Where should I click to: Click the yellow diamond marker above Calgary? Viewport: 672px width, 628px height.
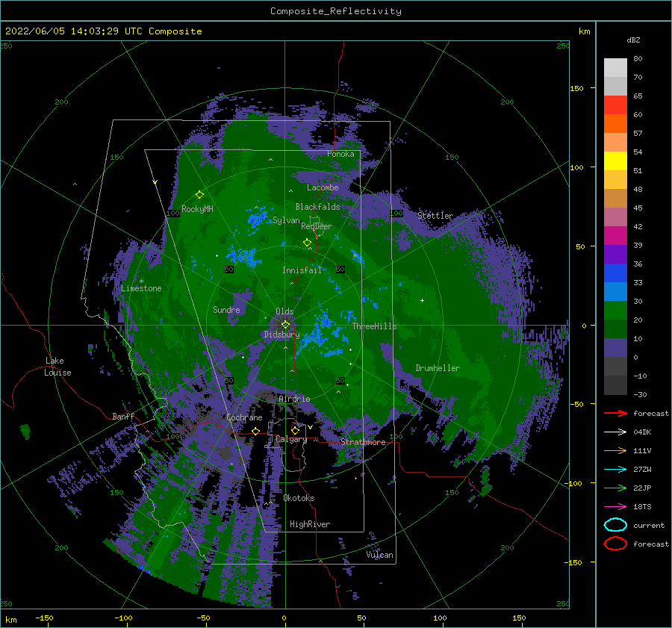(x=295, y=429)
